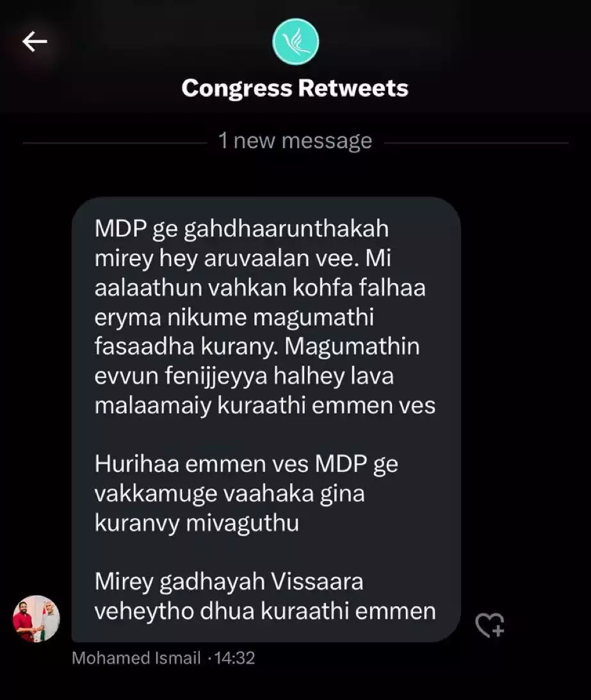Click the line 'fasaadha kurany. Magumathin'

coord(257,346)
